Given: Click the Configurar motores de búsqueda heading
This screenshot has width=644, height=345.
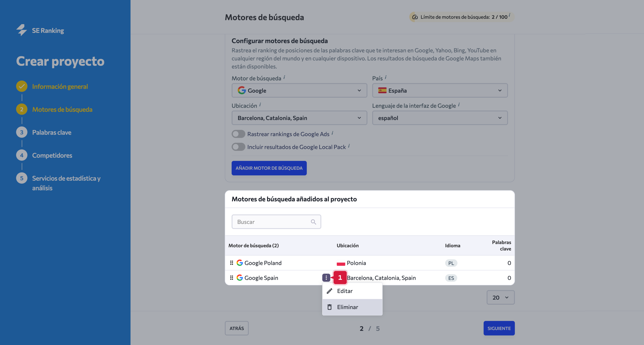Looking at the screenshot, I should point(279,41).
